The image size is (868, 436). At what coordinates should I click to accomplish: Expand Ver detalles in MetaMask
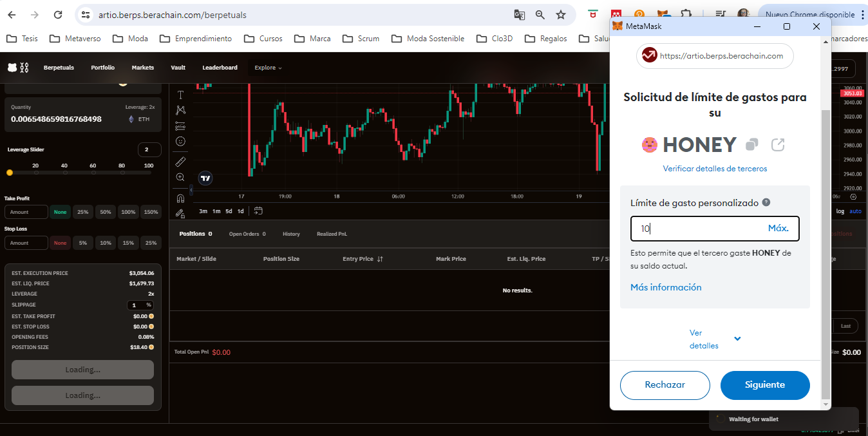[x=715, y=339]
